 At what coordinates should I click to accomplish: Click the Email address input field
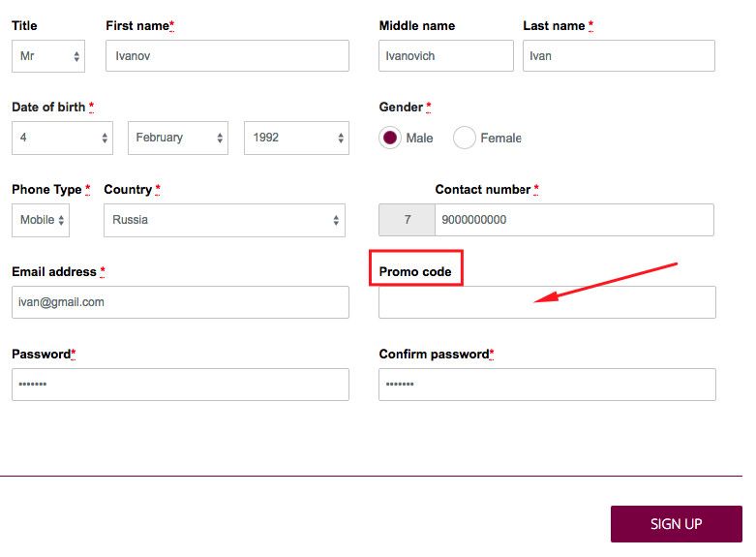pos(180,302)
